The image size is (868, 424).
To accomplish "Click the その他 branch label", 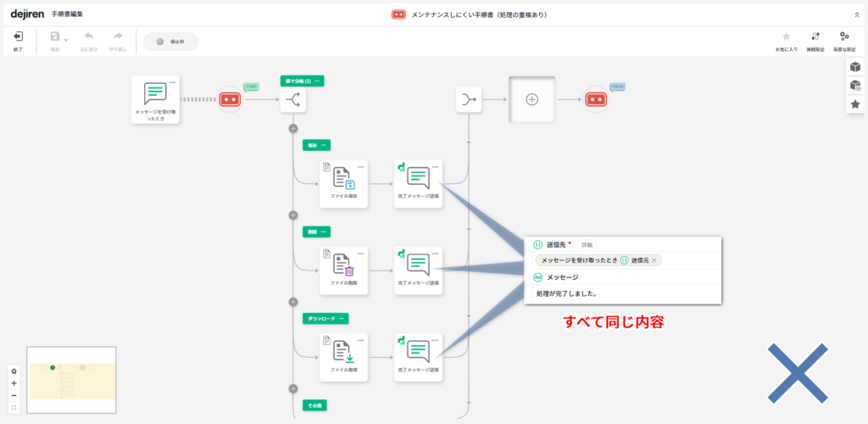I will click(314, 405).
